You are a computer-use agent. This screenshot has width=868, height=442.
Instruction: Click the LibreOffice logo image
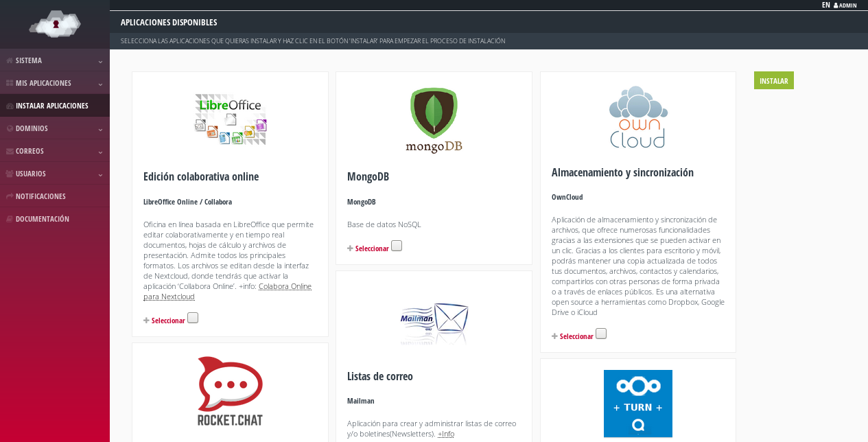point(230,119)
